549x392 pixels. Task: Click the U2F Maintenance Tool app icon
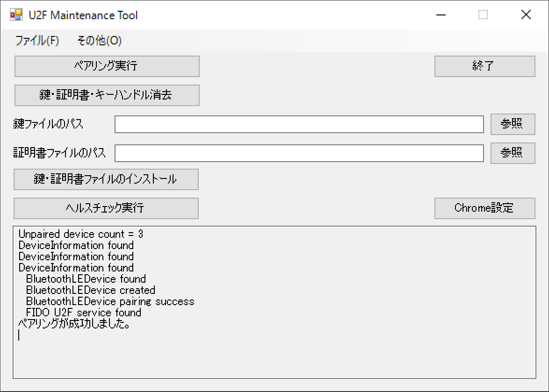16,15
